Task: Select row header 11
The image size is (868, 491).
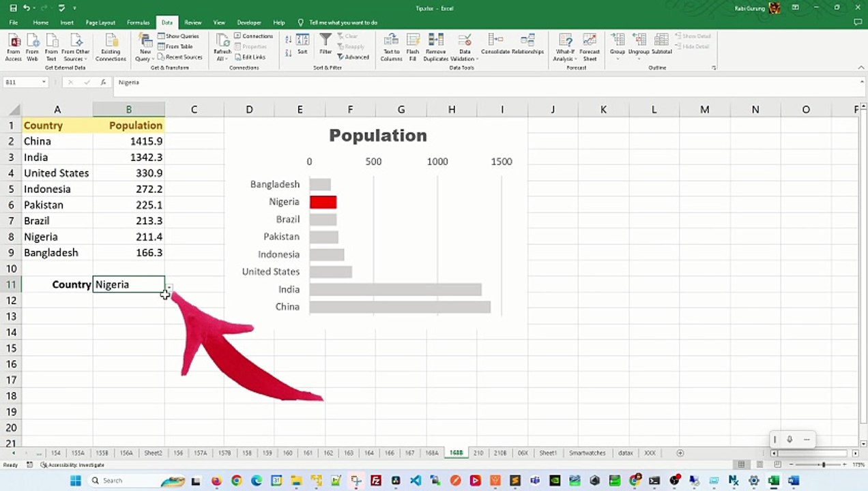Action: [11, 284]
